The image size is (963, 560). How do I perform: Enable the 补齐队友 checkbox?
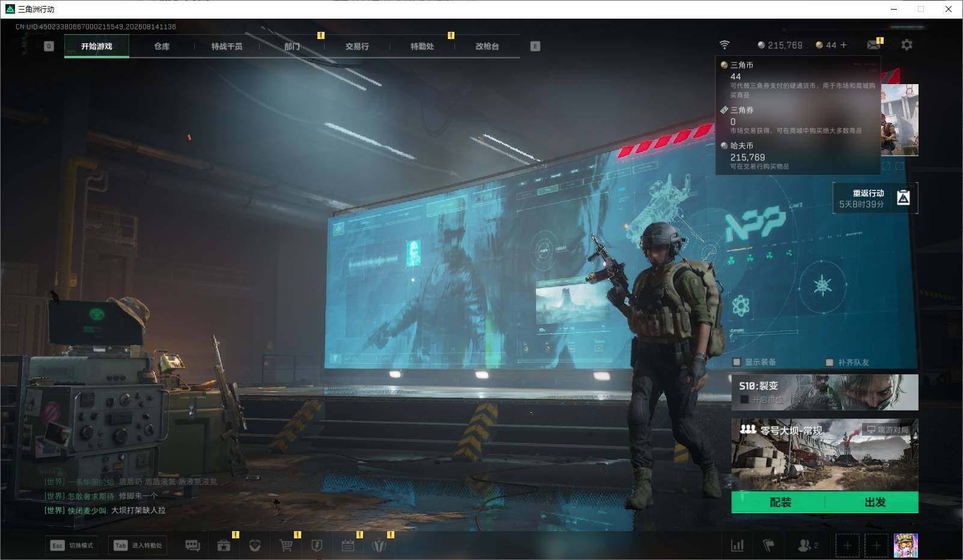(x=830, y=362)
